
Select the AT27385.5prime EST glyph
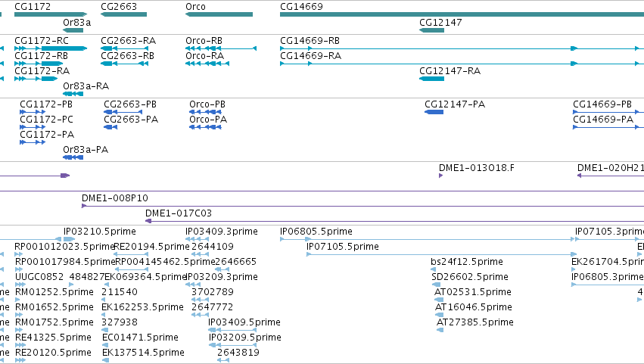(x=440, y=330)
